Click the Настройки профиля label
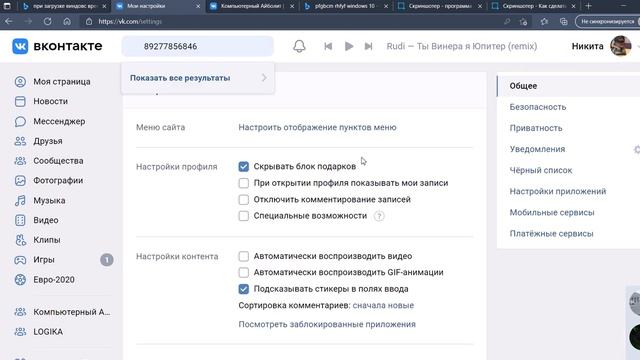The image size is (640, 360). [176, 167]
